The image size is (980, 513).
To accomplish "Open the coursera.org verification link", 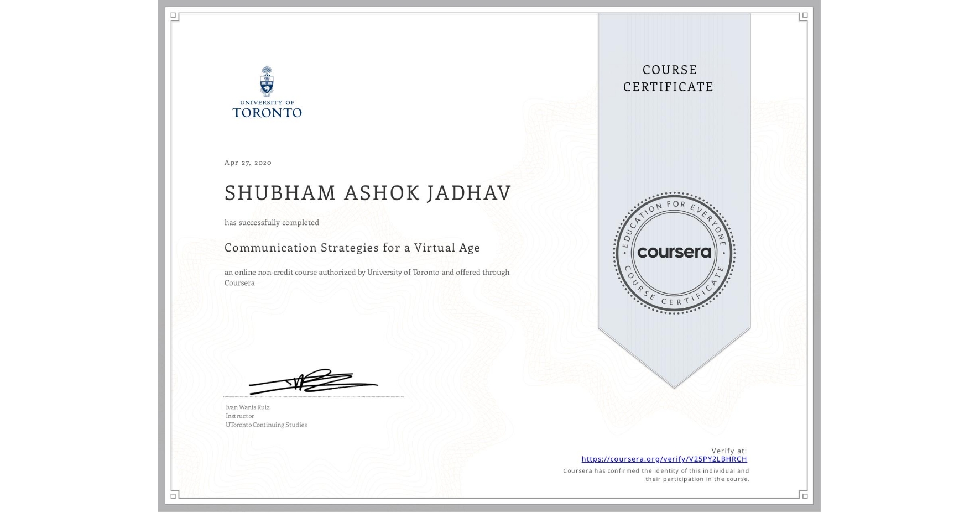I will click(x=664, y=459).
